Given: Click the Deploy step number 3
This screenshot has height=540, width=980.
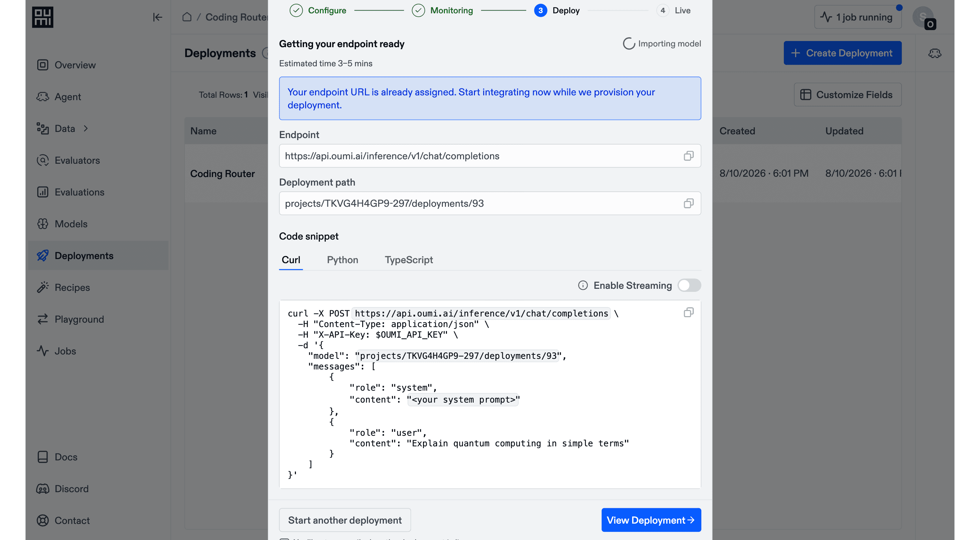Looking at the screenshot, I should point(540,10).
